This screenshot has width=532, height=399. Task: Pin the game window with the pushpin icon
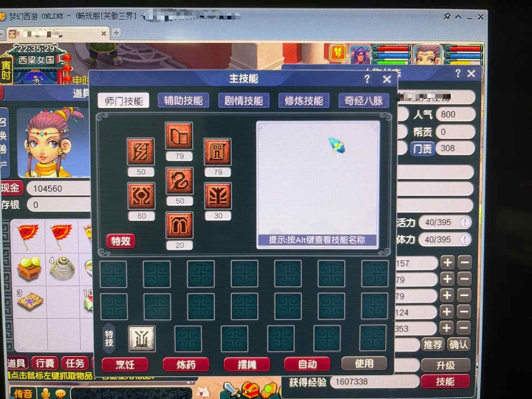point(447,16)
